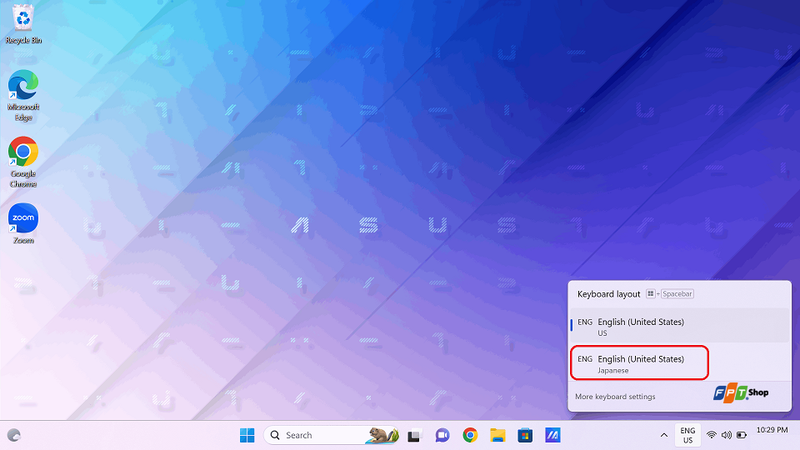The image size is (800, 450).
Task: Open Task View on the taskbar
Action: coord(414,435)
